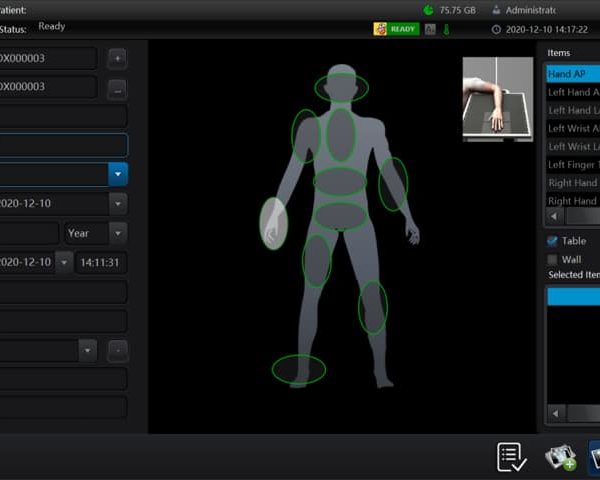Image resolution: width=600 pixels, height=480 pixels.
Task: Click the Administrator user icon
Action: pyautogui.click(x=496, y=10)
